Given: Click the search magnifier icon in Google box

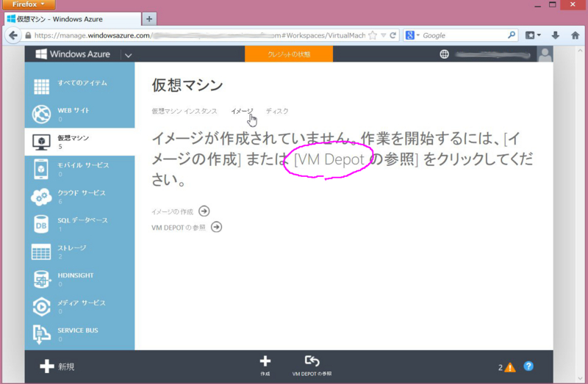Looking at the screenshot, I should coord(512,35).
